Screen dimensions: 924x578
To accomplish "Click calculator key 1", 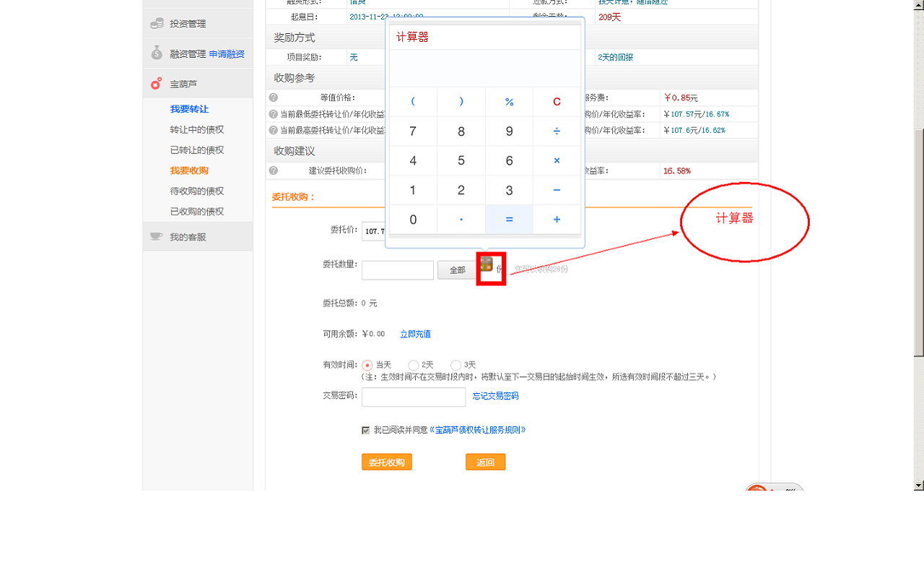I will (413, 191).
